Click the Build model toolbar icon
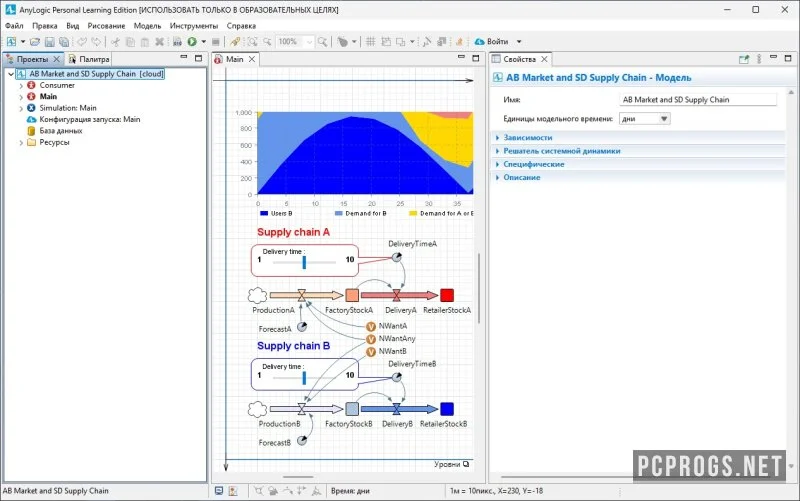This screenshot has height=501, width=800. tap(177, 41)
